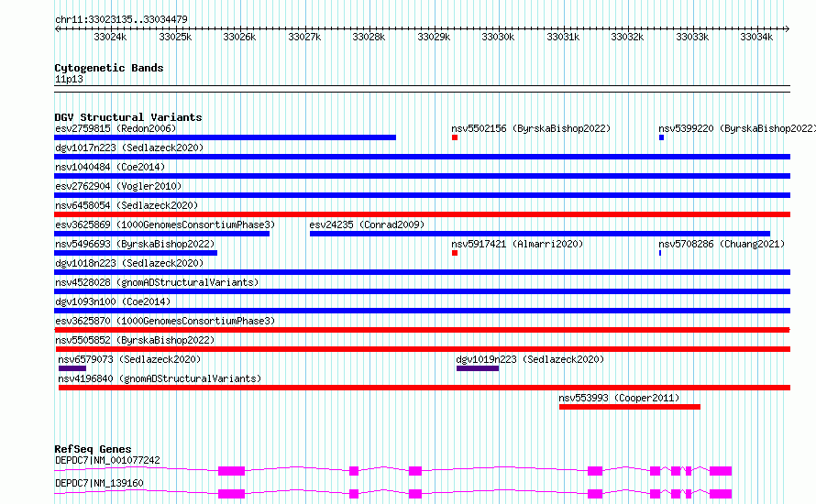816x504 pixels.
Task: Click the red nsv5505852 variant bar
Action: click(x=423, y=349)
